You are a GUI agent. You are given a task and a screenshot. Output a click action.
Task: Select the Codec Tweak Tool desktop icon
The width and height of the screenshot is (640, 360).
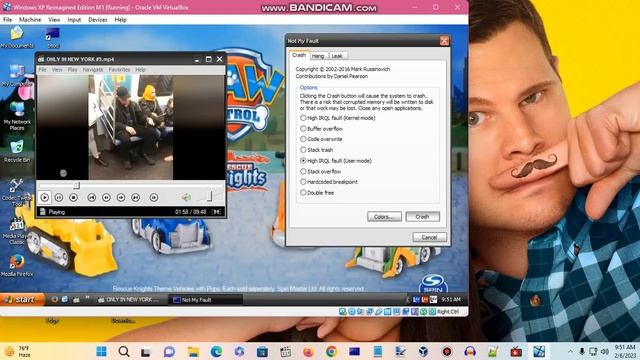coord(17,192)
